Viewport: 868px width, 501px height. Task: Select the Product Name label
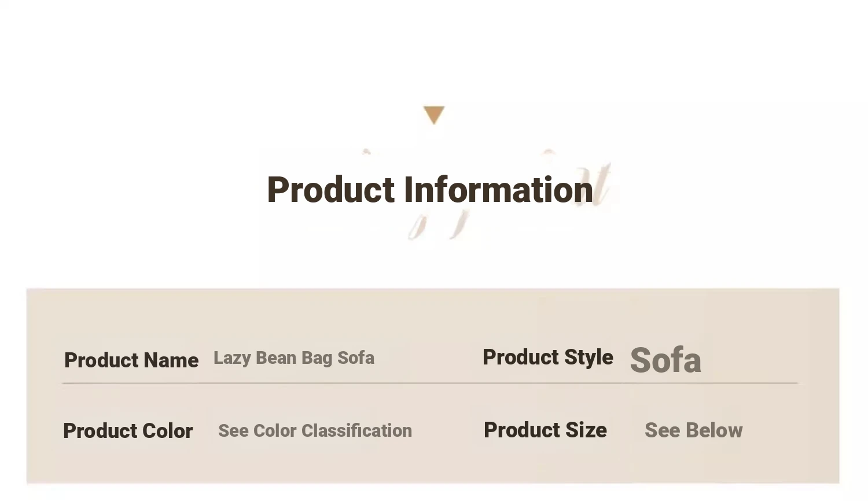[131, 360]
